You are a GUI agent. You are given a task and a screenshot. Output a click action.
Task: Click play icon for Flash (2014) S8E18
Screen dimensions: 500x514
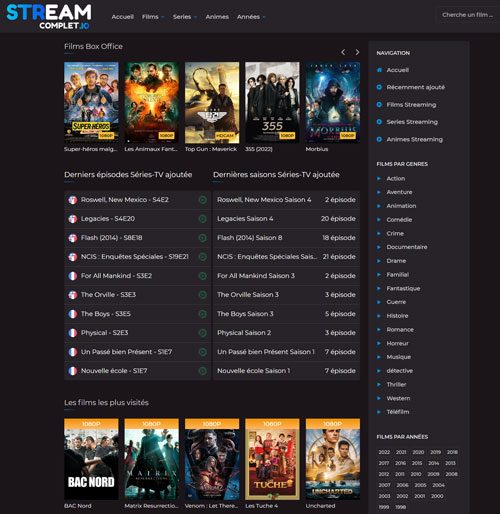(202, 238)
